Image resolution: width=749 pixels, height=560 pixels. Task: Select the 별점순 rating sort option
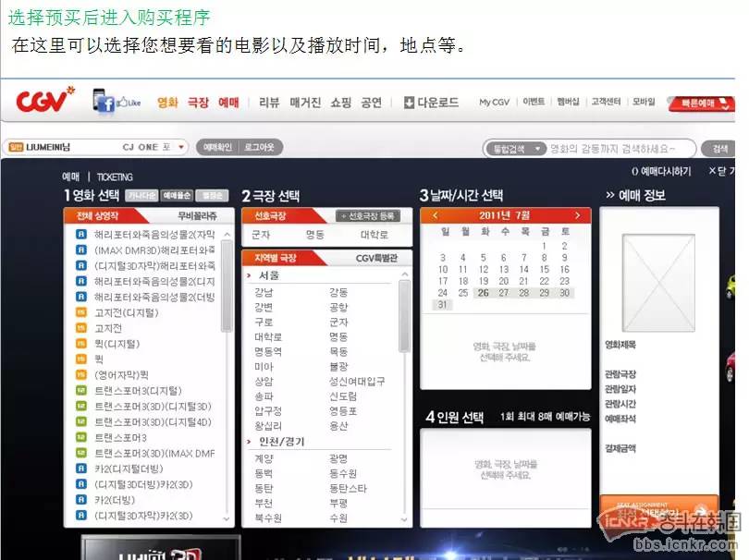(x=212, y=195)
